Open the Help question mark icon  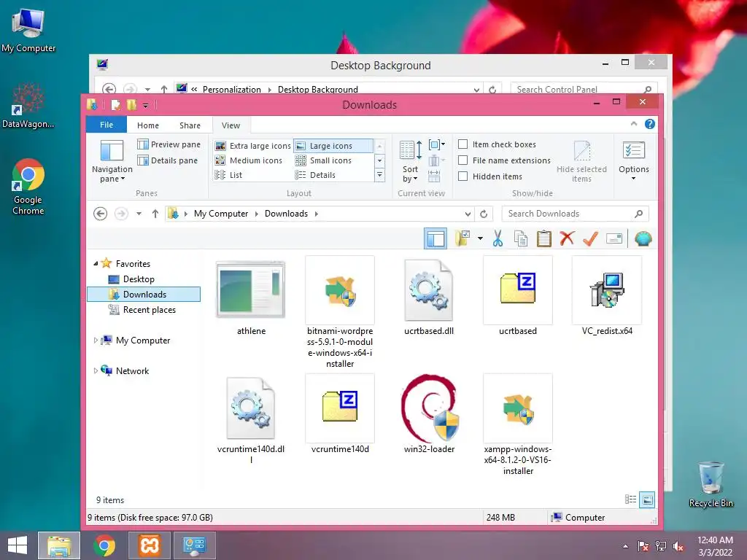[649, 124]
